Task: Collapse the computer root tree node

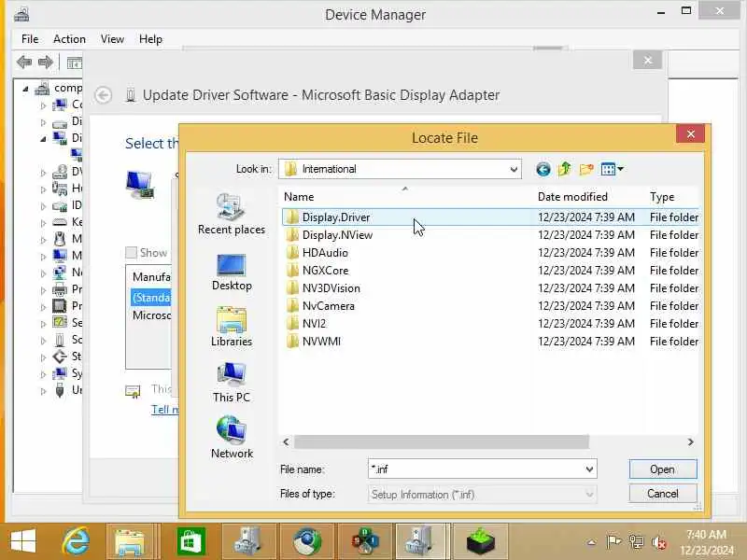Action: tap(26, 89)
